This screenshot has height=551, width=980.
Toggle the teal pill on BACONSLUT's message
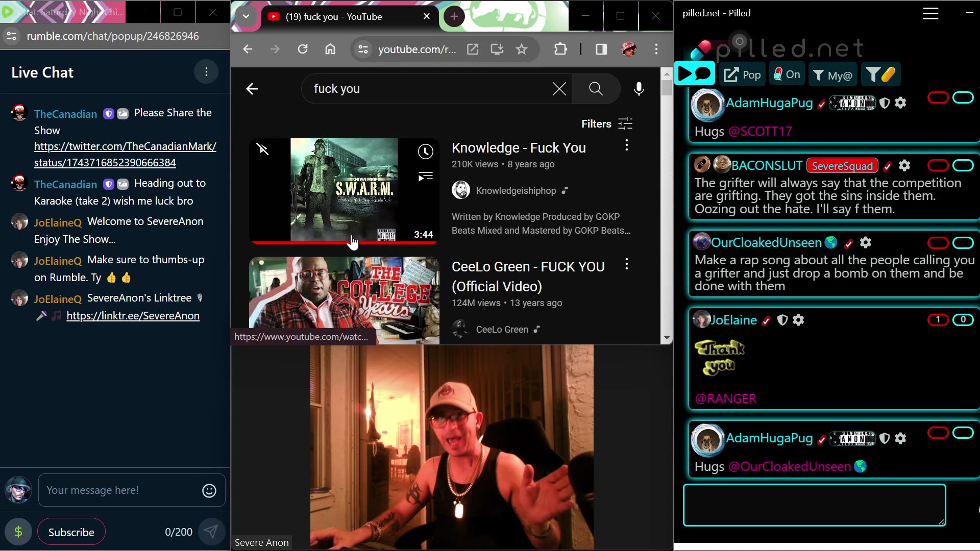tap(964, 165)
